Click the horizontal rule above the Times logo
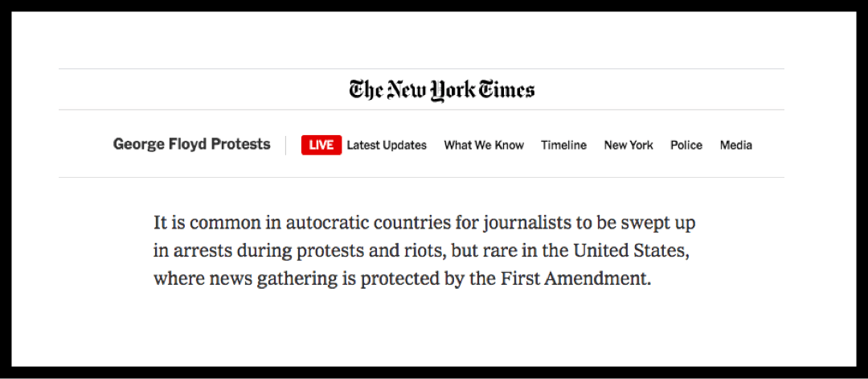 [x=421, y=68]
